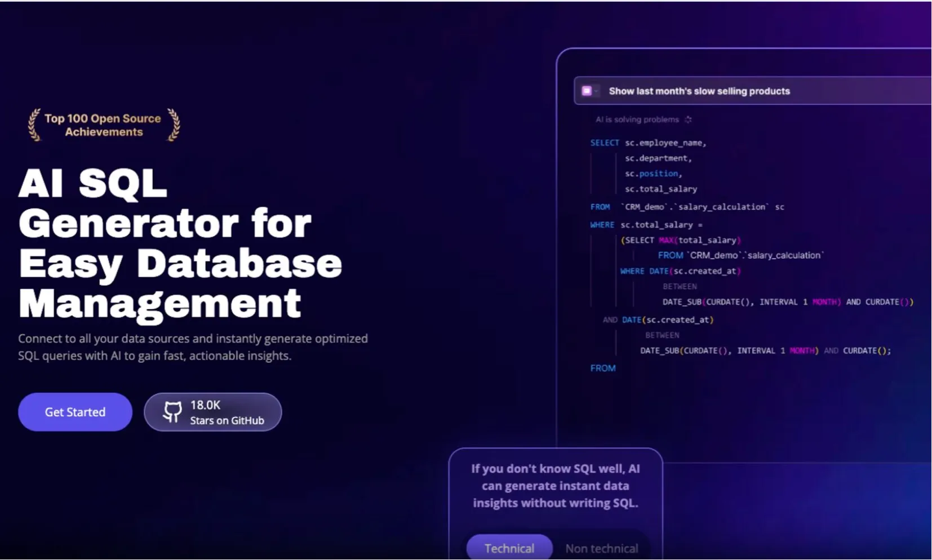Click the SELECT keyword on the first code line

604,143
